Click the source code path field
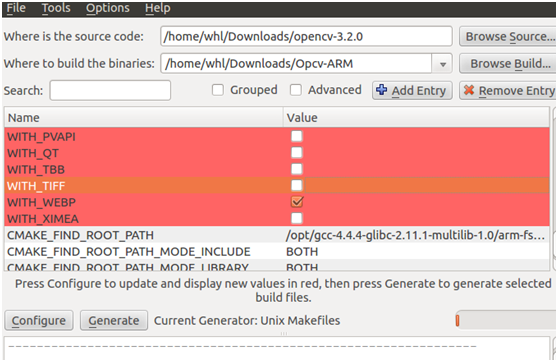 [x=306, y=36]
